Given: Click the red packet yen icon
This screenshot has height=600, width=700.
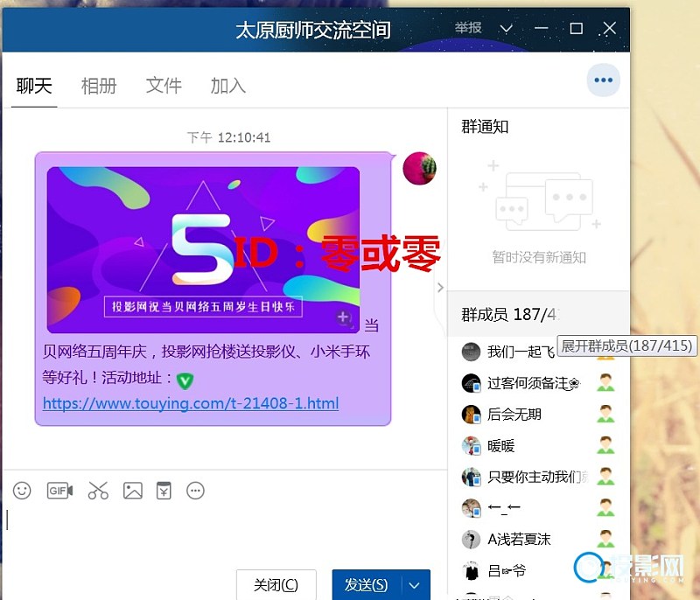Looking at the screenshot, I should (164, 491).
